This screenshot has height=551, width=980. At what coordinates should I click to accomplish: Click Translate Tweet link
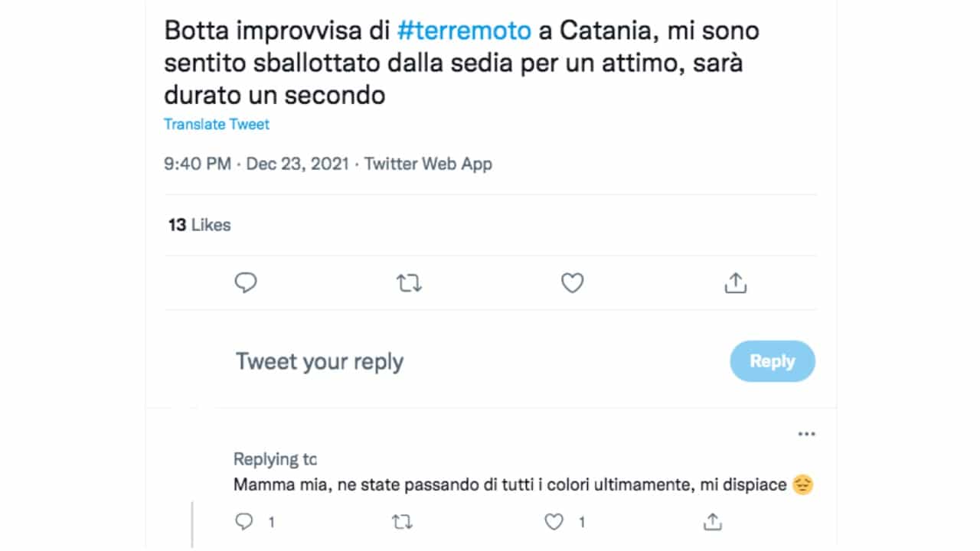tap(217, 124)
